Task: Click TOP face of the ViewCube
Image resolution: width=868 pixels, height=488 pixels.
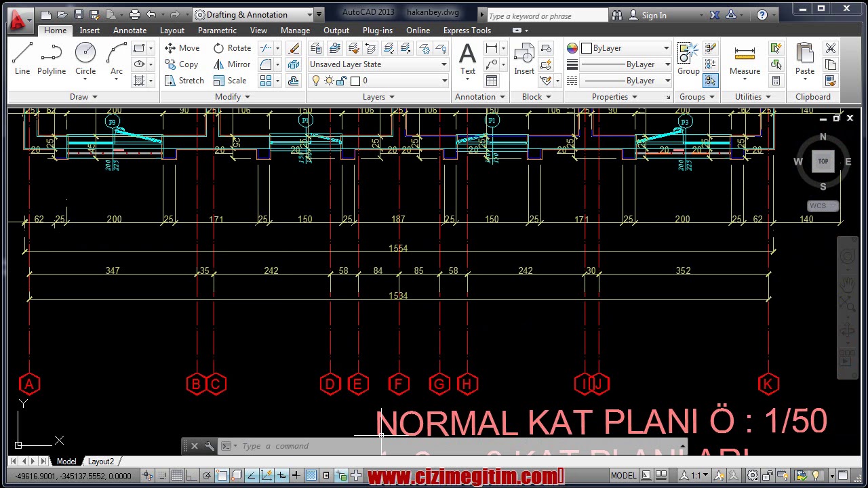Action: tap(823, 161)
